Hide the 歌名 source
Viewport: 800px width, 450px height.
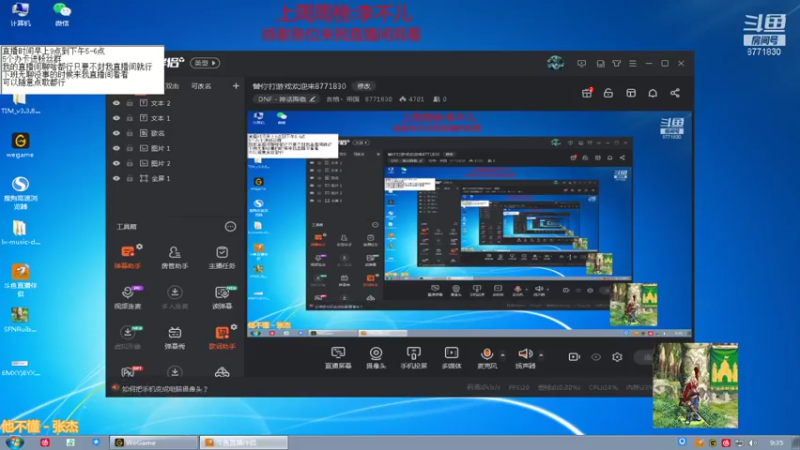[116, 133]
